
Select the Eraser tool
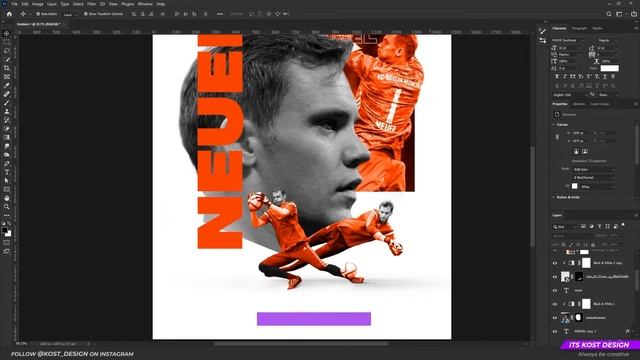point(7,129)
